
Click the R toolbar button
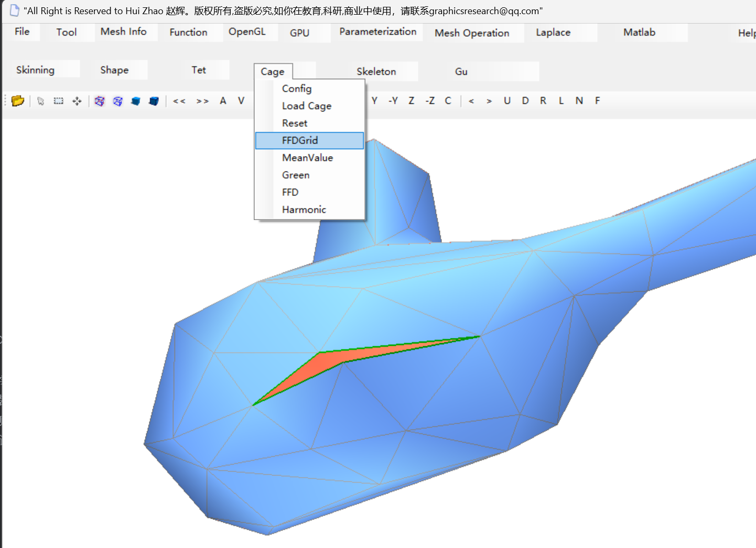click(x=543, y=101)
